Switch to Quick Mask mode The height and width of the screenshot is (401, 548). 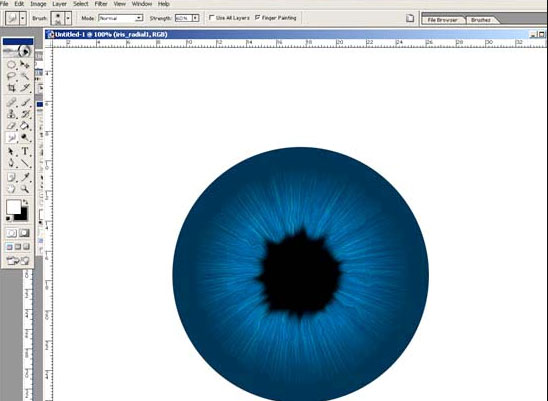tap(24, 233)
